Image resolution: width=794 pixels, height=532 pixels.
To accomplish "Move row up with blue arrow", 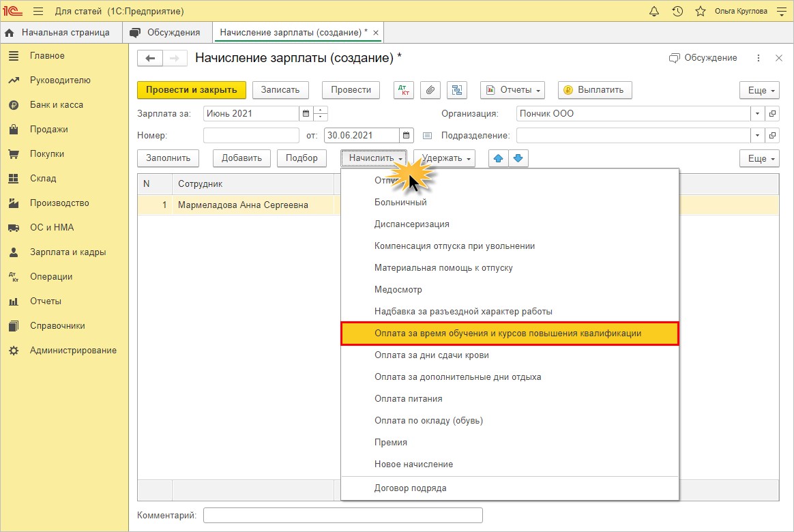I will (x=498, y=158).
